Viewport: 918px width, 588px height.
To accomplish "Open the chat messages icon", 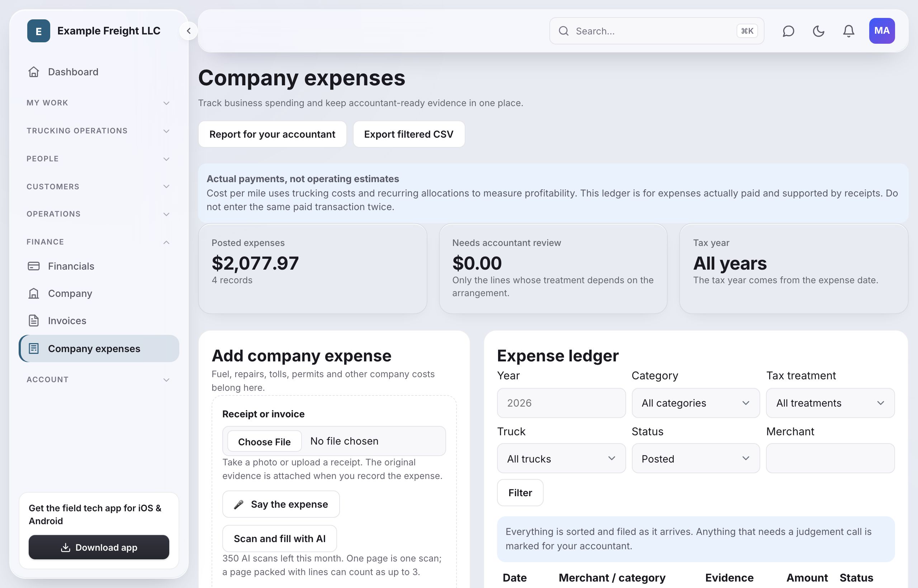I will [788, 31].
